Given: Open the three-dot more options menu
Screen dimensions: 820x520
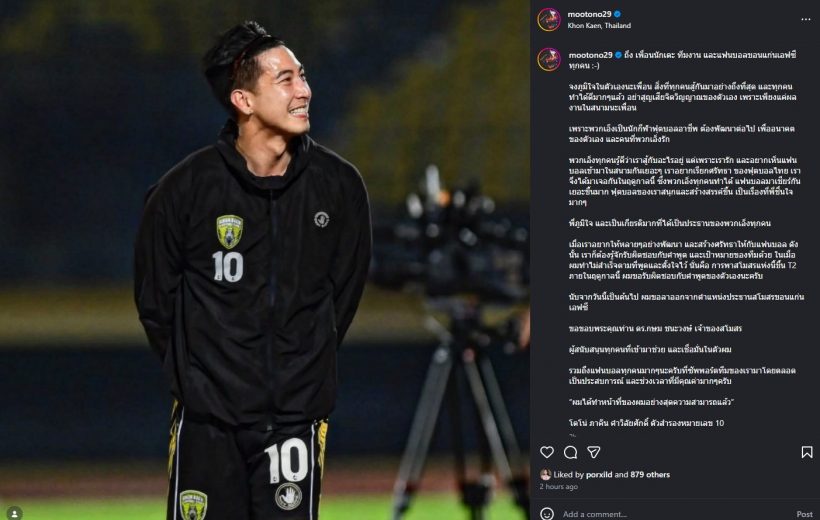Looking at the screenshot, I should (805, 19).
